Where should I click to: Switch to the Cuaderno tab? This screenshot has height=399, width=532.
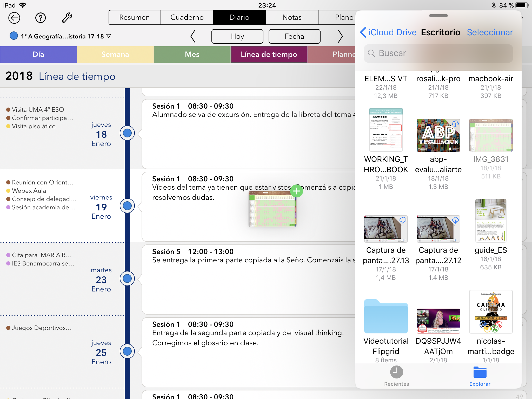tap(187, 17)
